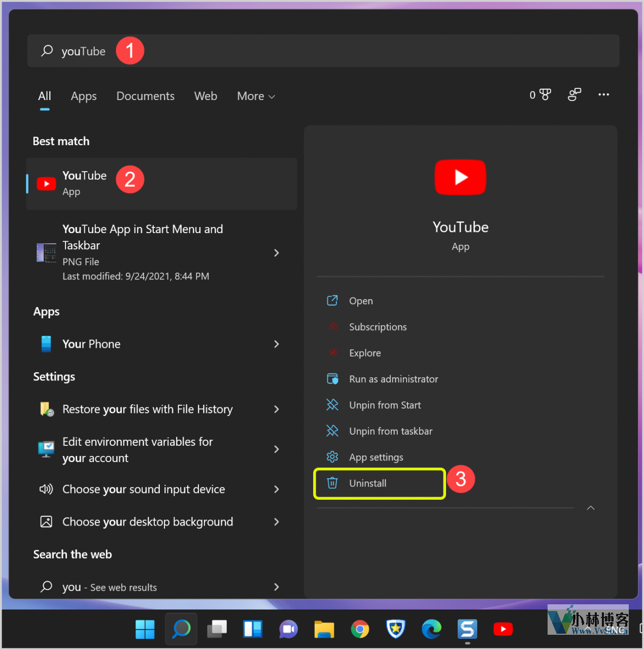Open the pinned YouTube icon in the taskbar
The height and width of the screenshot is (650, 644).
coord(503,629)
